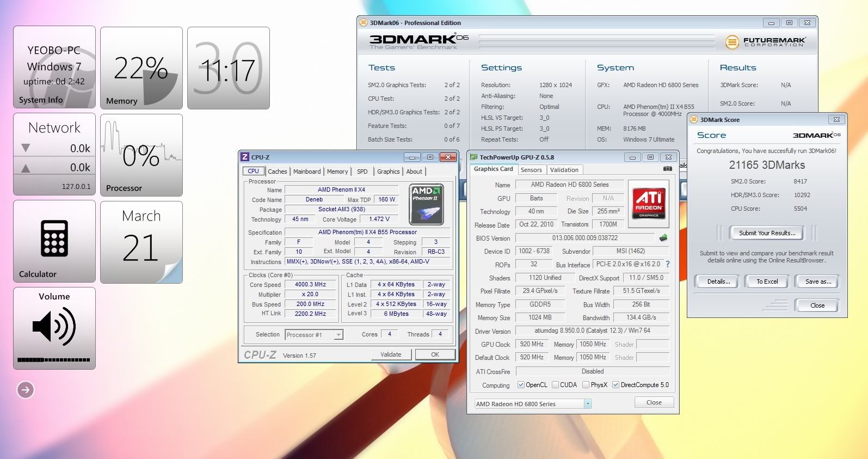Click the ATI Radeon logo in GPU-Z
This screenshot has width=868, height=459.
click(x=649, y=204)
